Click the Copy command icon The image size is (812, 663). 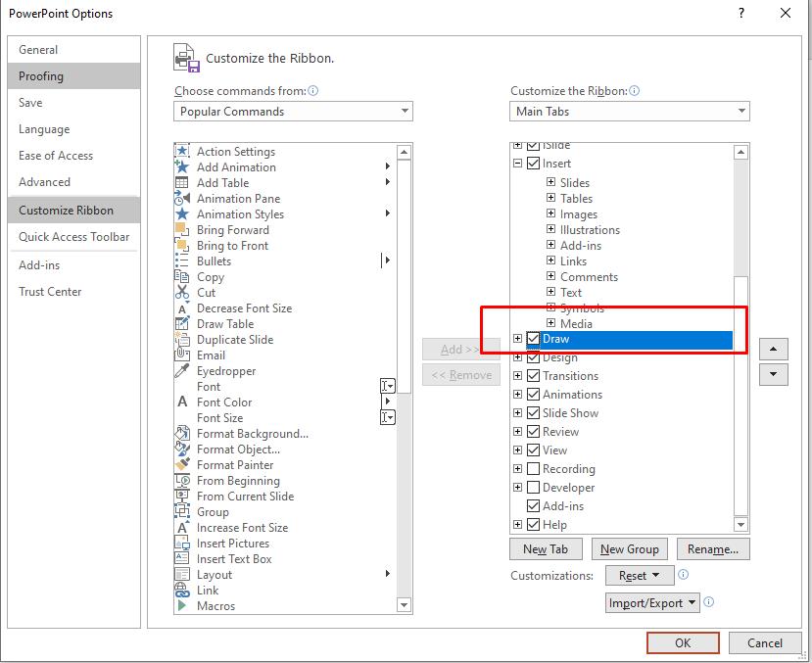click(x=182, y=276)
